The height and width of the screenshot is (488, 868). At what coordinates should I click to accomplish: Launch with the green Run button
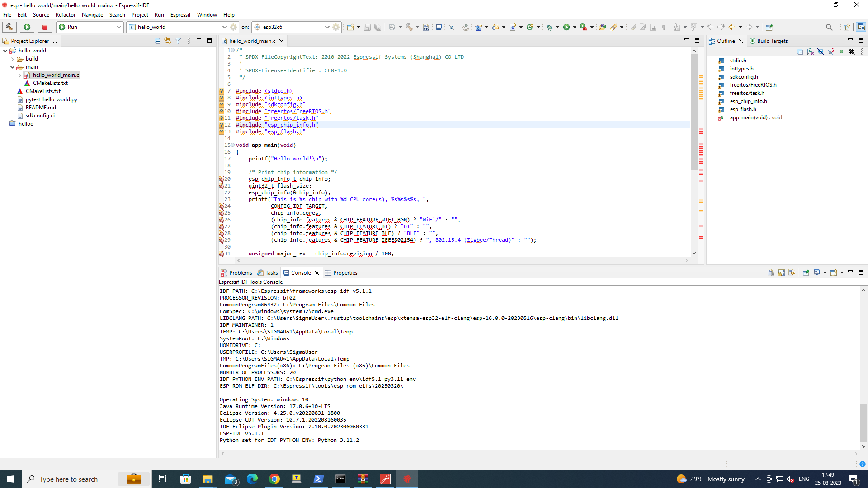27,27
